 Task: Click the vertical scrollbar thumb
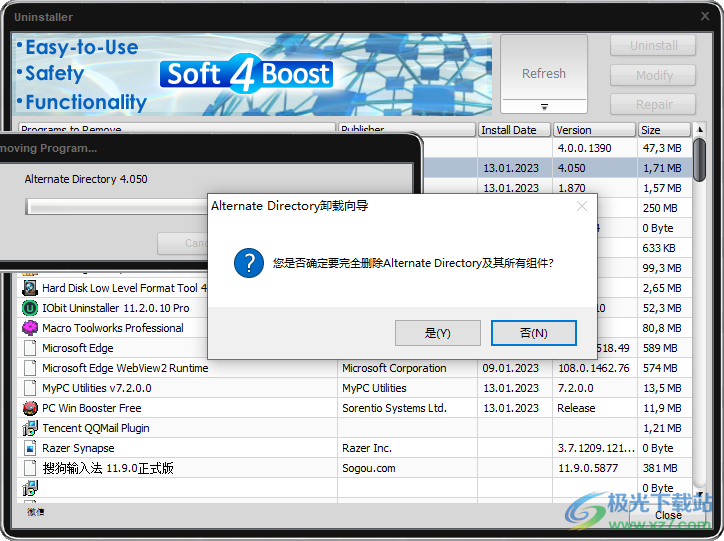(x=700, y=159)
